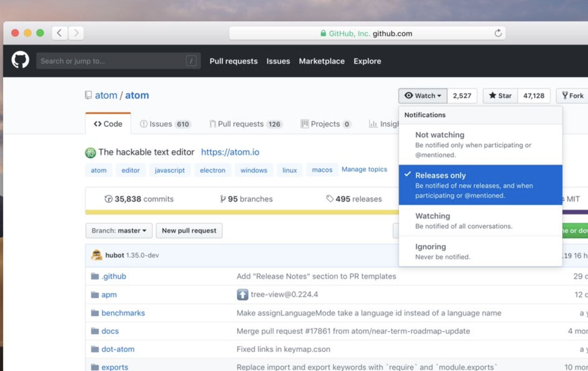Open 35,838 commits link
The width and height of the screenshot is (588, 371).
[139, 199]
